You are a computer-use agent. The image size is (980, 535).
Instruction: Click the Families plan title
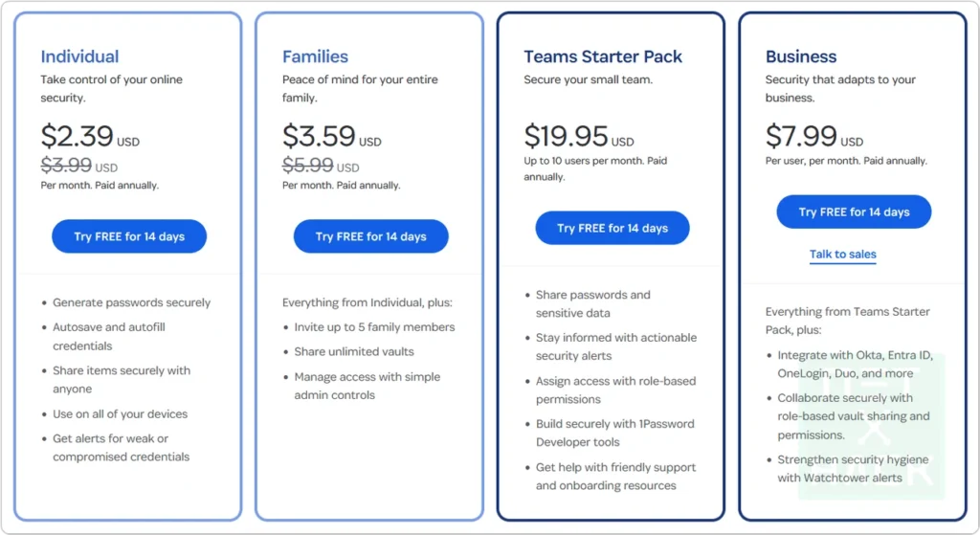[315, 56]
